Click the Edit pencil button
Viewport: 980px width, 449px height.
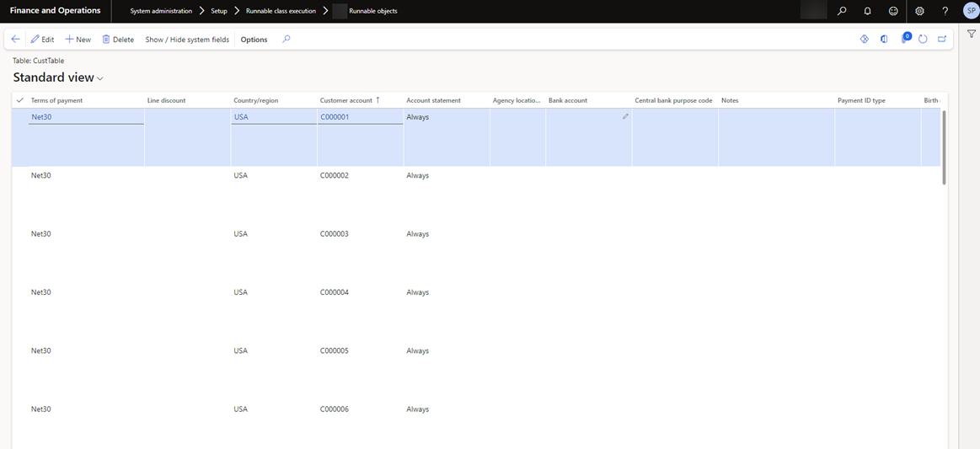click(x=42, y=40)
